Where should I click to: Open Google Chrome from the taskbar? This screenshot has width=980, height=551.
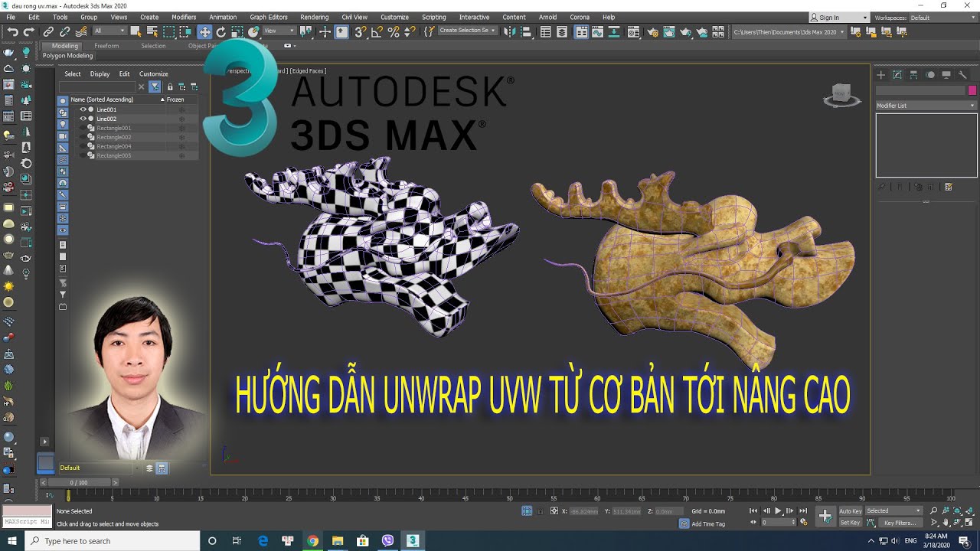click(x=312, y=541)
